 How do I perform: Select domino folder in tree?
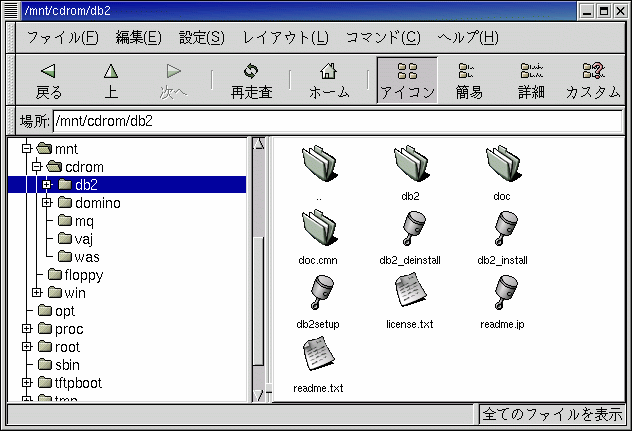click(x=89, y=202)
